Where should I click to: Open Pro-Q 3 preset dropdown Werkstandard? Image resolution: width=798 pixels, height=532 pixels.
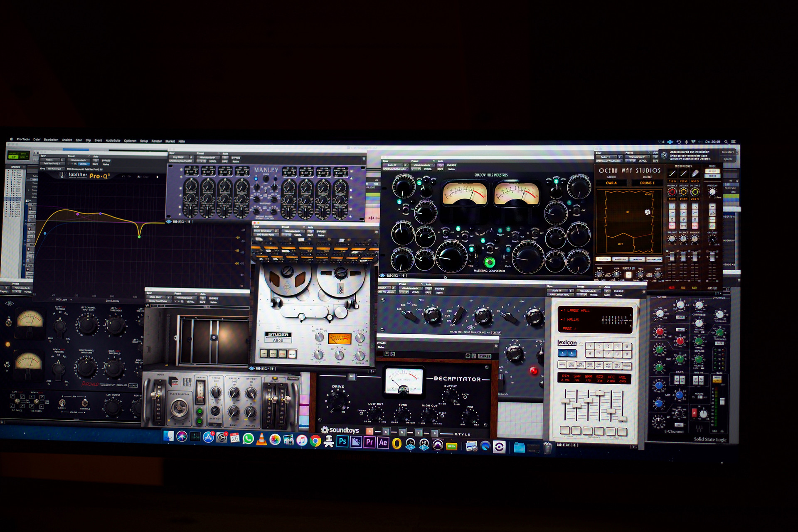point(79,160)
